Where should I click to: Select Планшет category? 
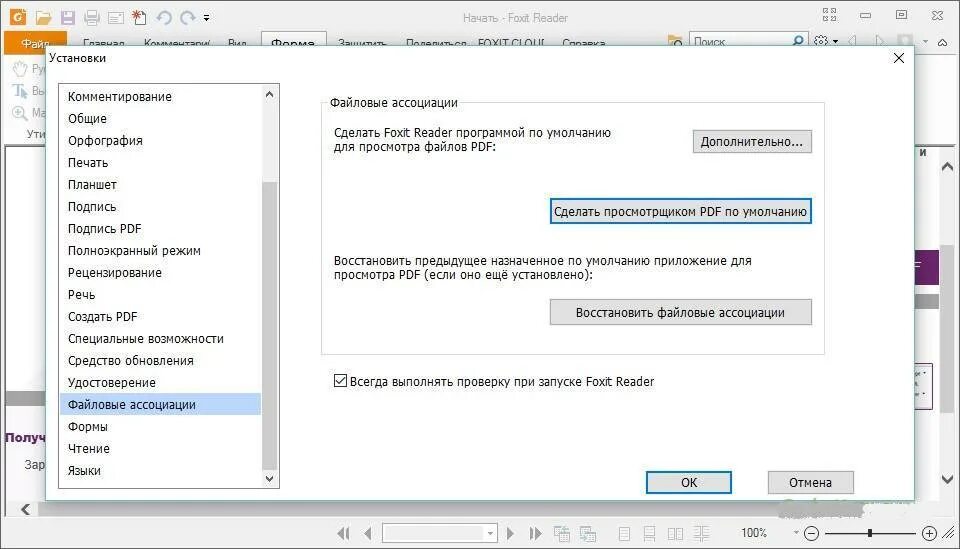160,185
